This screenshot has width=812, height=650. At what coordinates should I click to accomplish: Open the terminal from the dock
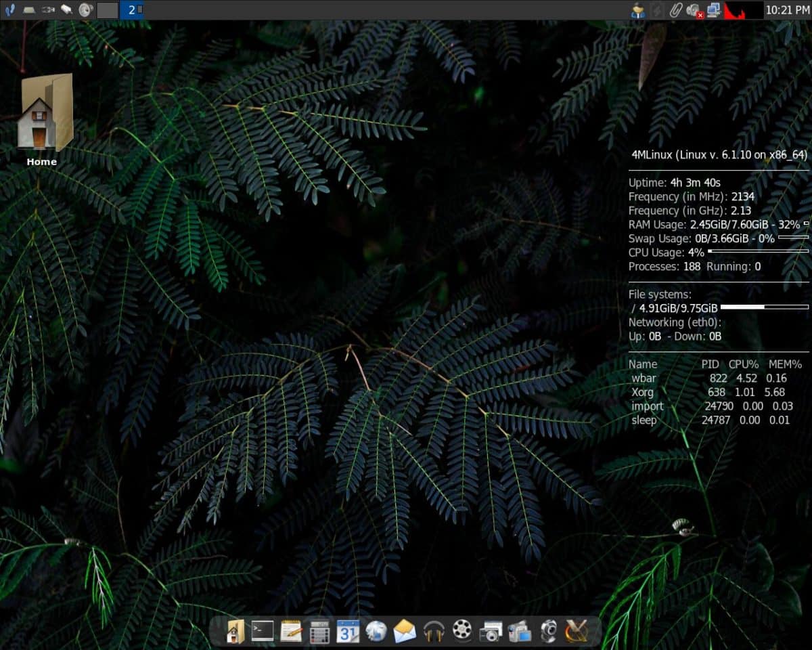263,632
